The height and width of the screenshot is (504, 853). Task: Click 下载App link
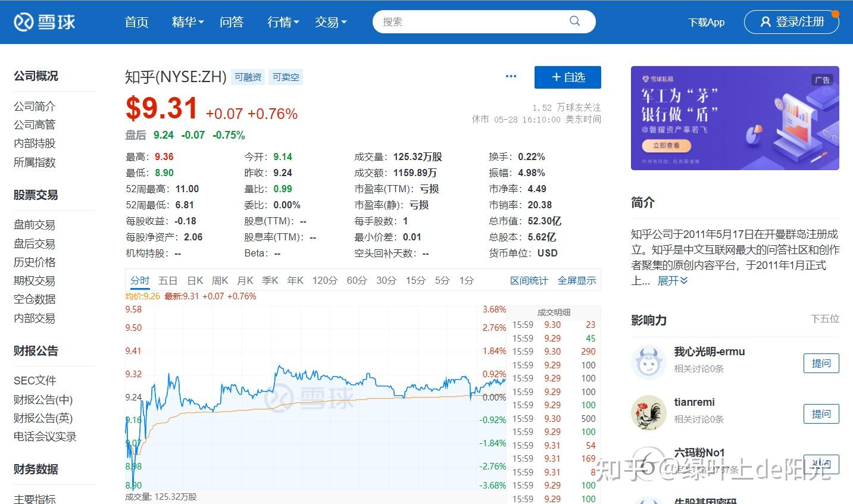[707, 22]
